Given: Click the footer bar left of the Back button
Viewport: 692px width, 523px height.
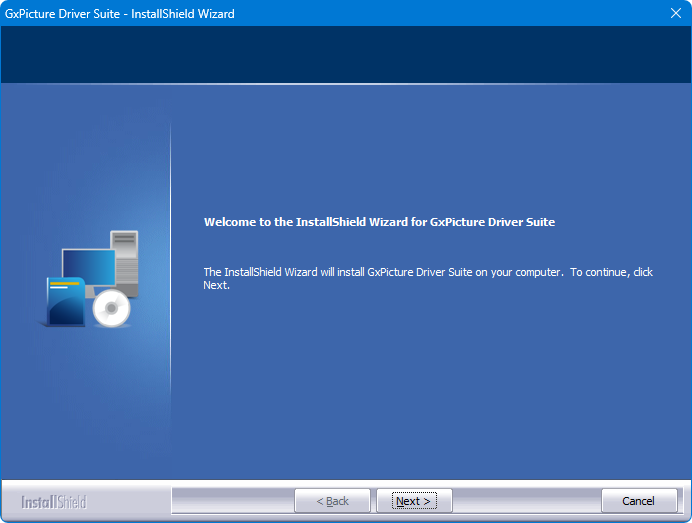Looking at the screenshot, I should pos(232,501).
